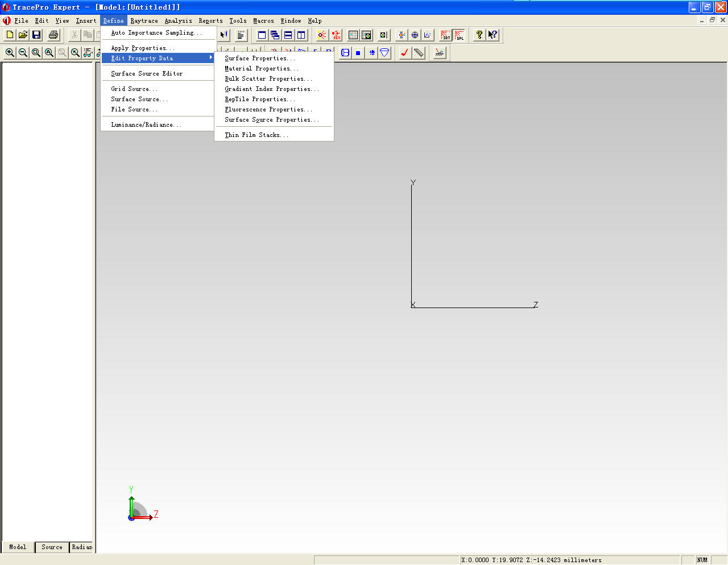
Task: Click the polar plot target icon
Action: (x=415, y=35)
